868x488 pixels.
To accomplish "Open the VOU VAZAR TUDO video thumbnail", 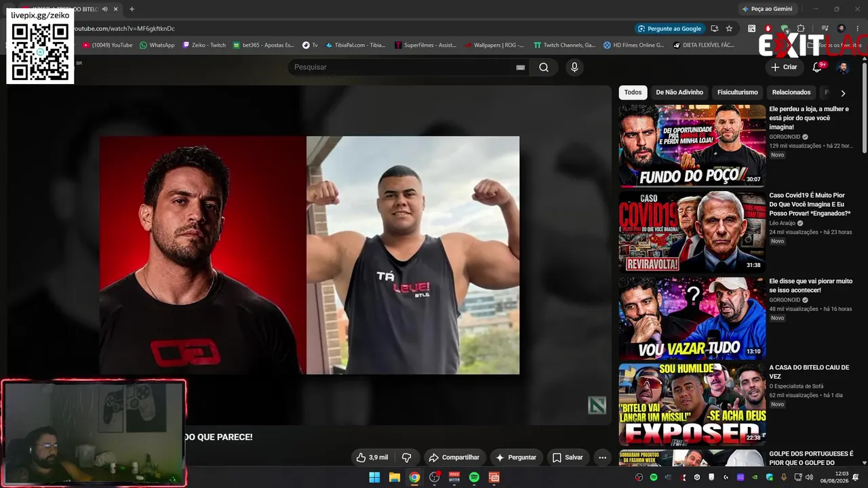I will (x=692, y=318).
